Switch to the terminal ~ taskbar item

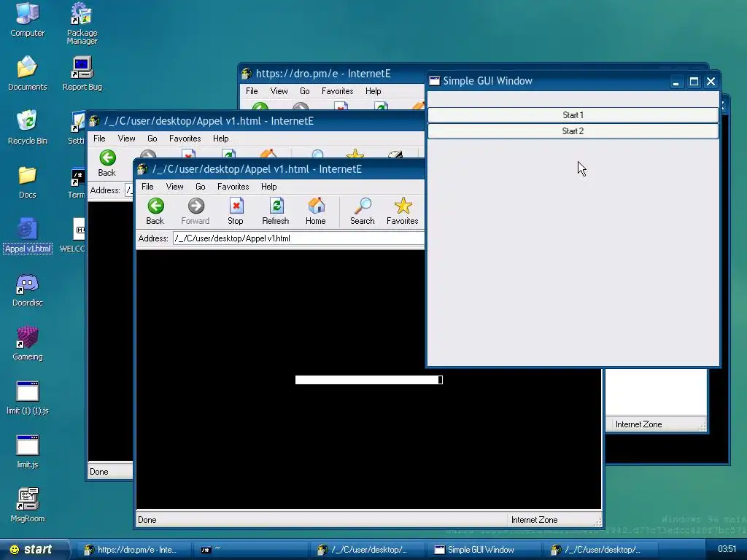coord(250,550)
